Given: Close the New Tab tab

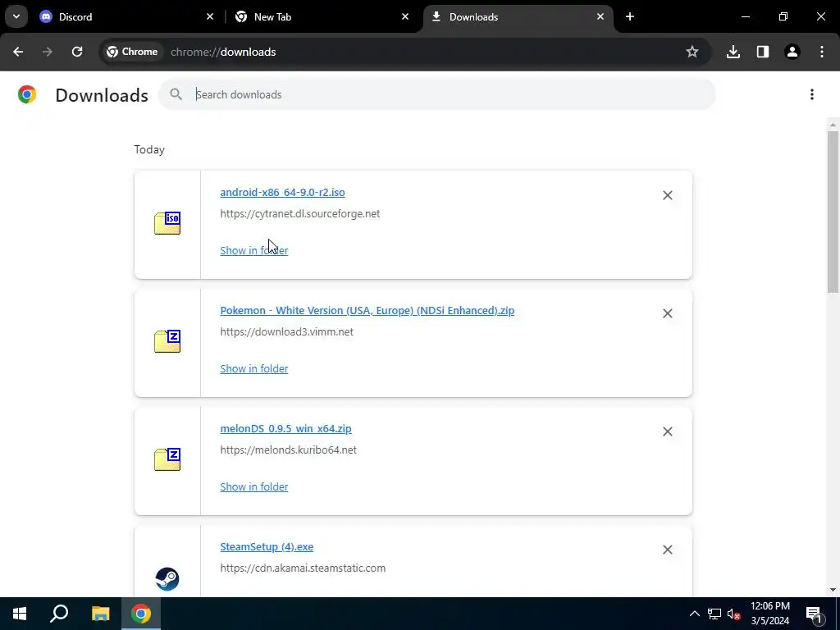Looking at the screenshot, I should pyautogui.click(x=405, y=16).
